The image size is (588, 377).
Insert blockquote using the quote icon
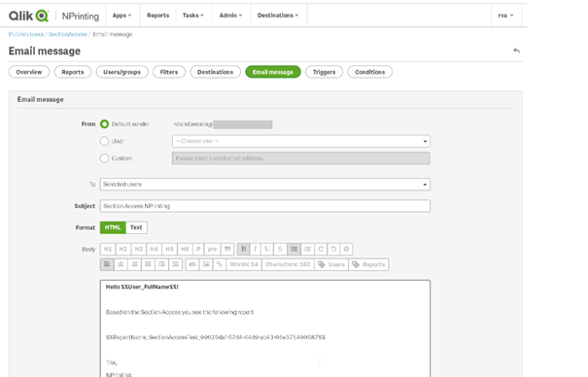[227, 249]
